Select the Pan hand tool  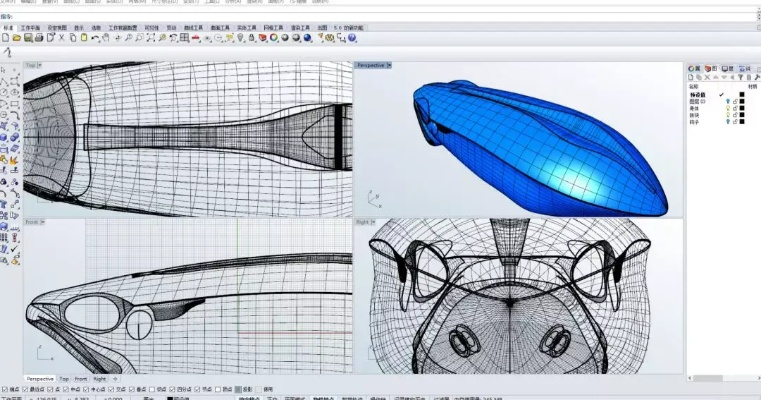pos(105,38)
